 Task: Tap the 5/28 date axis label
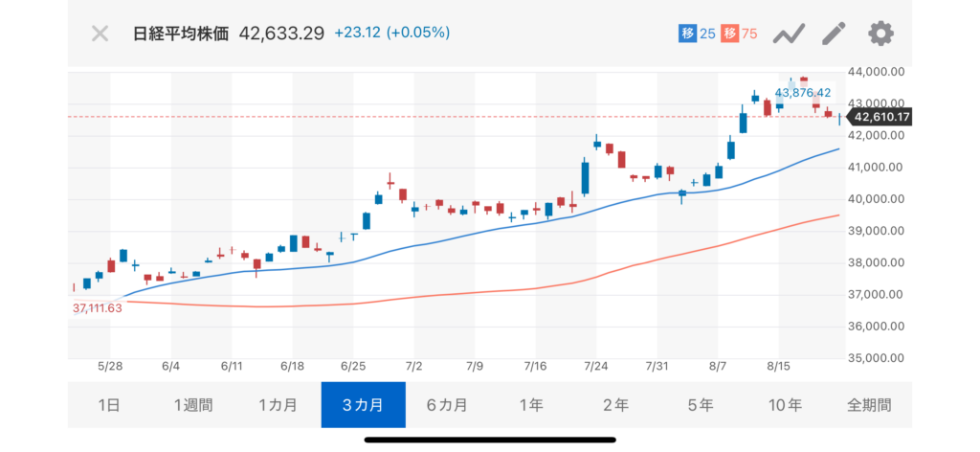pyautogui.click(x=109, y=367)
